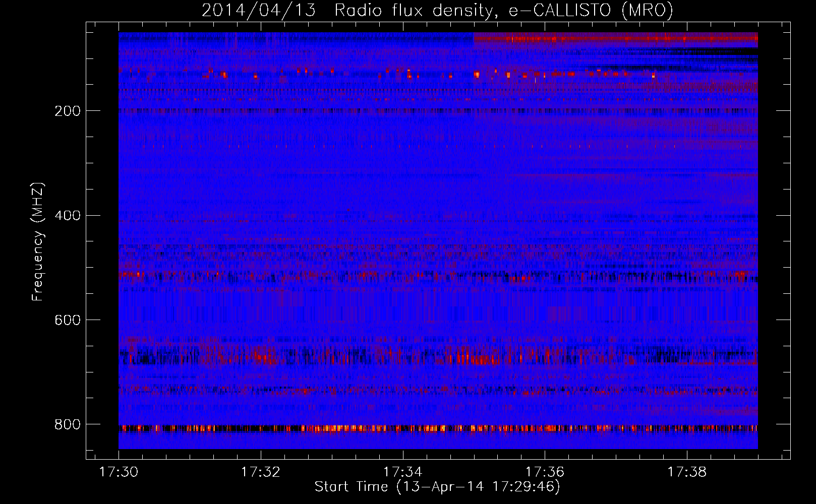Click the plot title '2014/04/13 Radio flux density'

tap(437, 11)
